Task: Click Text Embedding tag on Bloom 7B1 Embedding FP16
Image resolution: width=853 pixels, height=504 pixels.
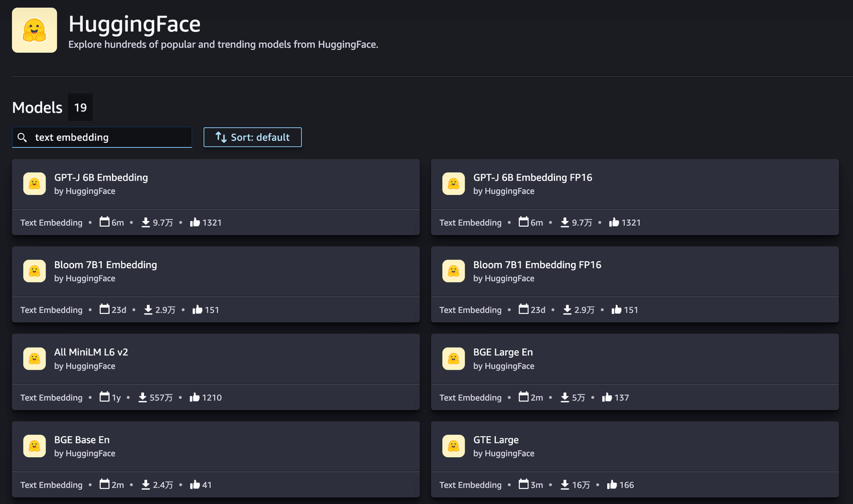Action: (470, 310)
